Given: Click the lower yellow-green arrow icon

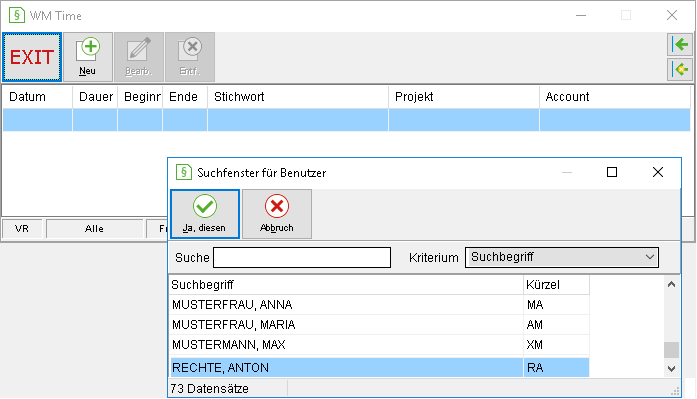Looking at the screenshot, I should [680, 69].
